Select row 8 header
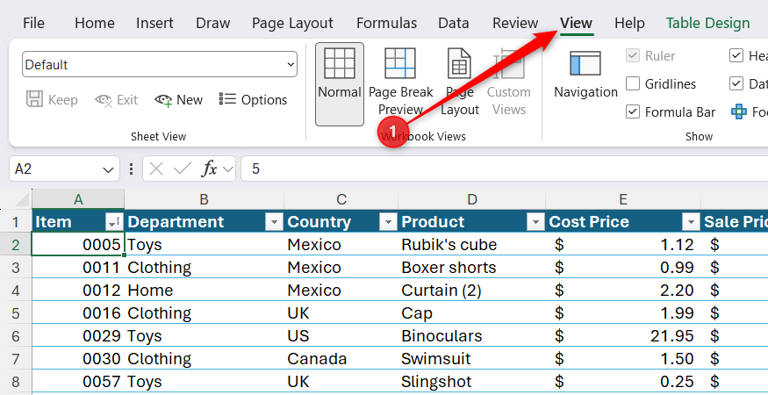 (x=16, y=381)
